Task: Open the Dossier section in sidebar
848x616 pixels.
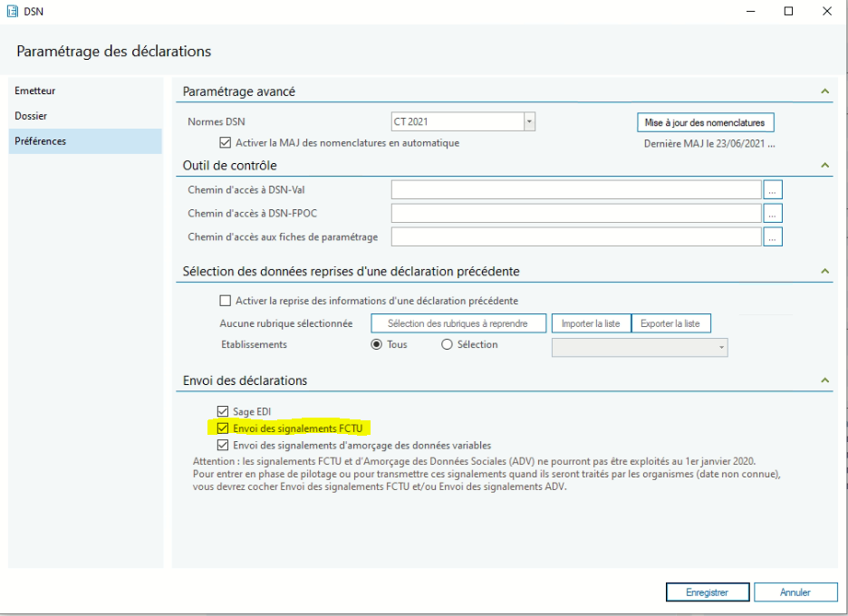Action: (x=32, y=116)
